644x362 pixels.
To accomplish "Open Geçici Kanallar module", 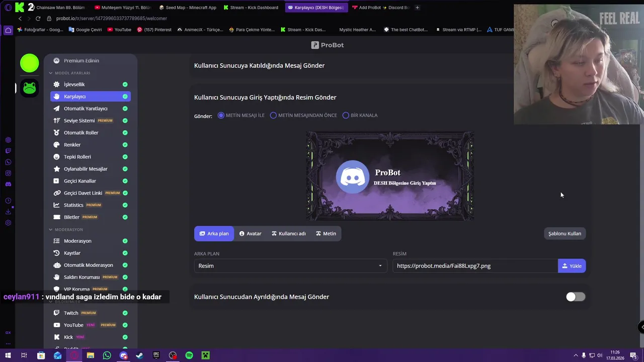I will coord(90,181).
